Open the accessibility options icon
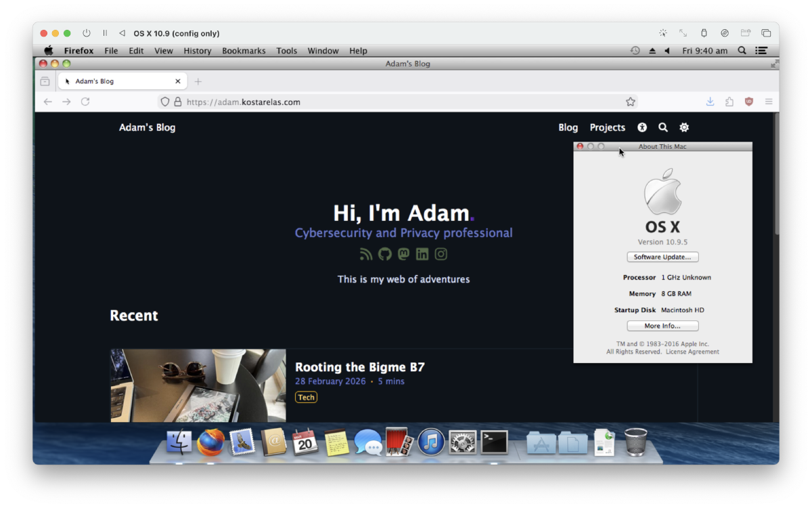The height and width of the screenshot is (508, 812). click(642, 127)
